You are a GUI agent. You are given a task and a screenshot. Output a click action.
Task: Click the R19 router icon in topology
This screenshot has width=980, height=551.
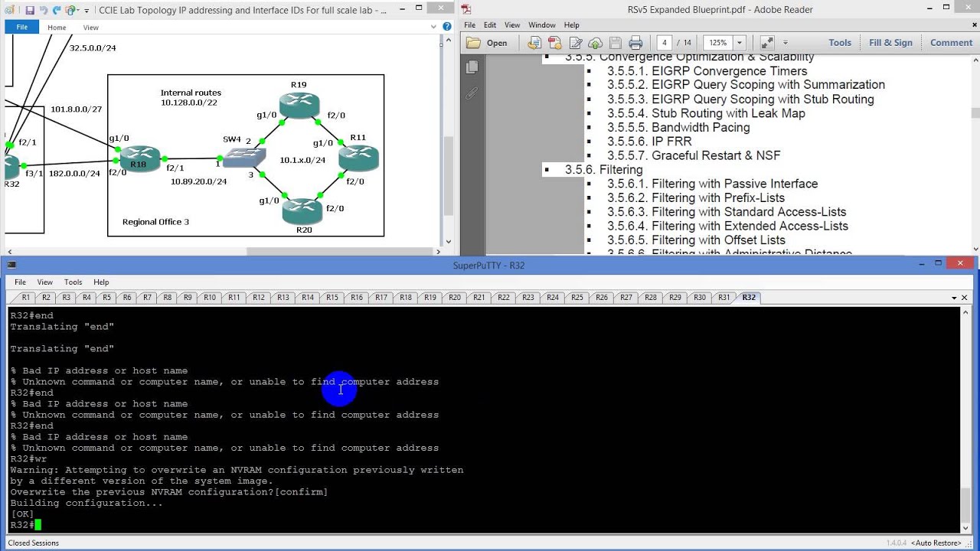pyautogui.click(x=299, y=105)
